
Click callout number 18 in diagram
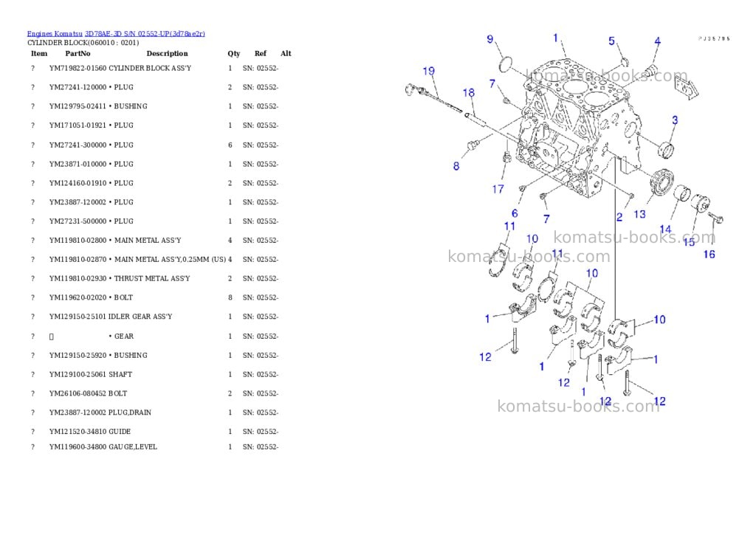[x=469, y=92]
